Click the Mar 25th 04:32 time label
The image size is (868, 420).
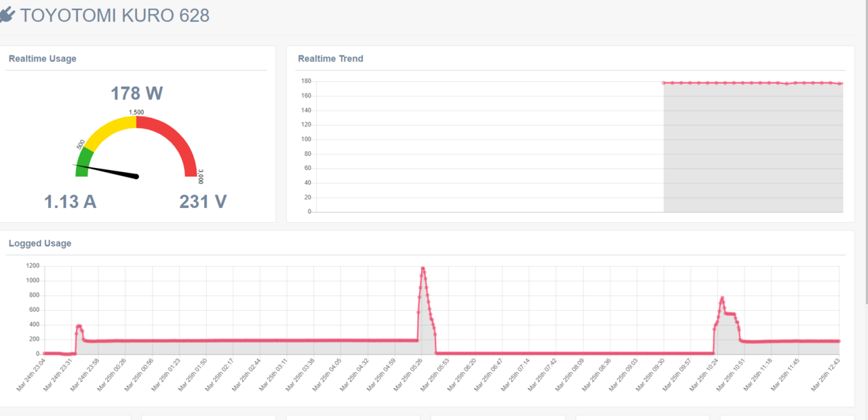point(354,374)
